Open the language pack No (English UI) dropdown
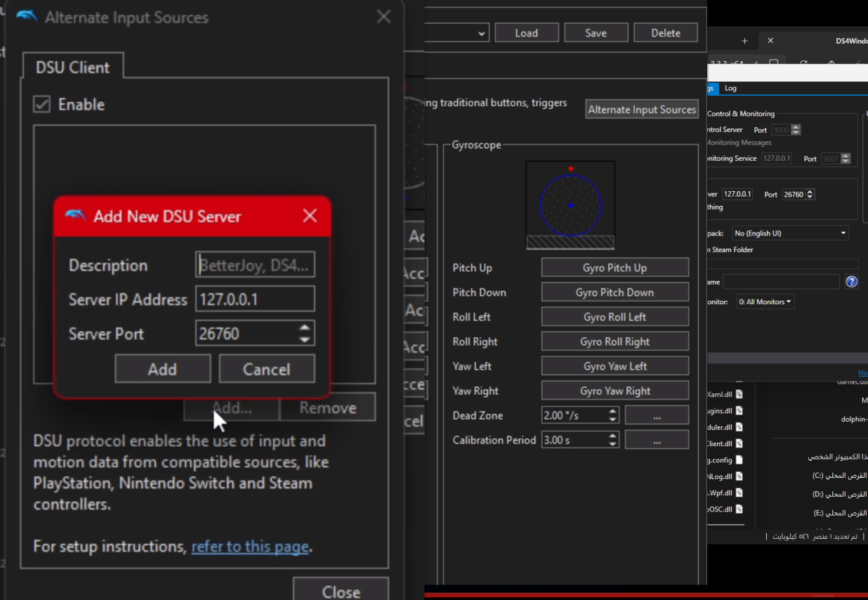 coord(790,233)
